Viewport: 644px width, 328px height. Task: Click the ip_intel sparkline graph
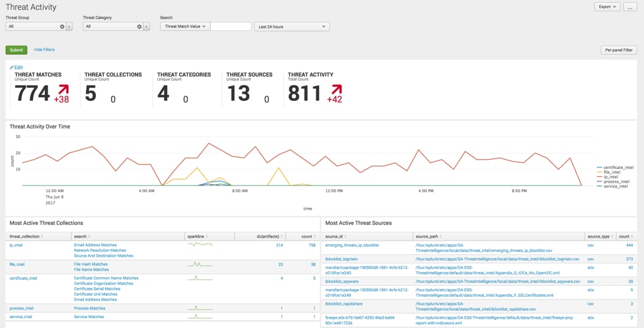pyautogui.click(x=200, y=245)
